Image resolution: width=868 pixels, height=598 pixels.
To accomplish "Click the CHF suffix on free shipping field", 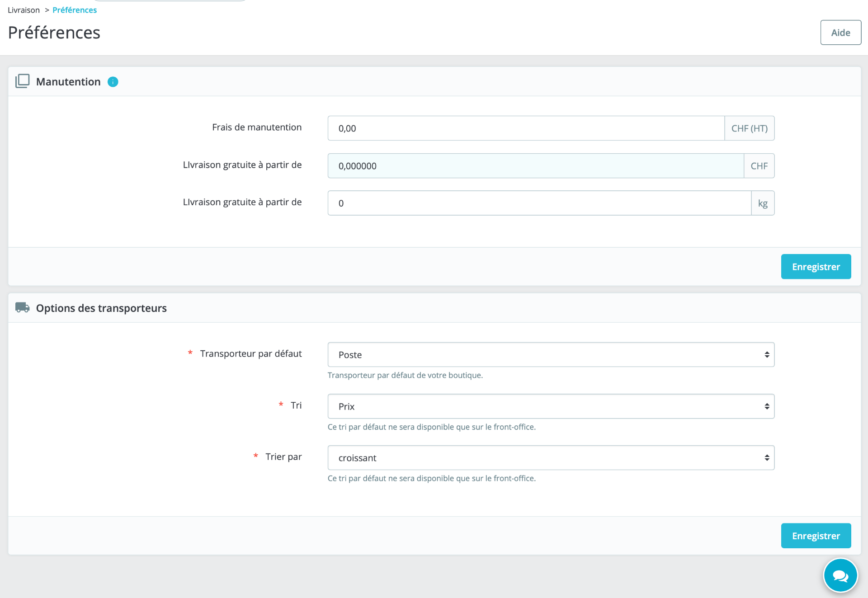I will click(759, 166).
